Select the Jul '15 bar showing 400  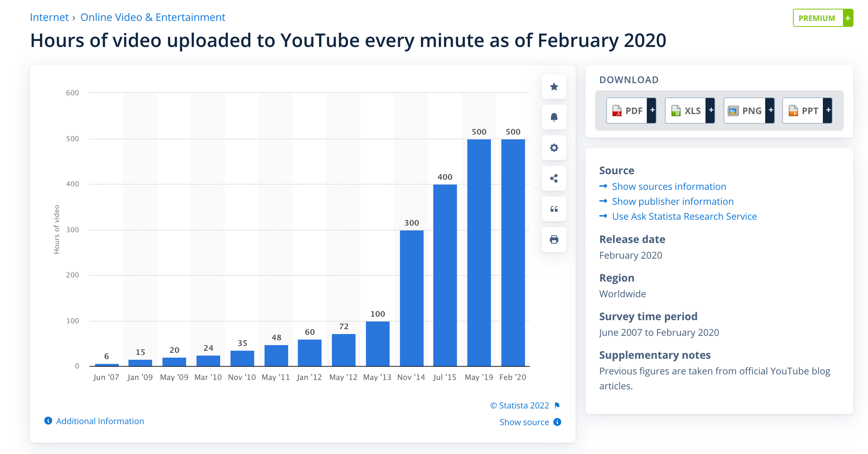445,275
